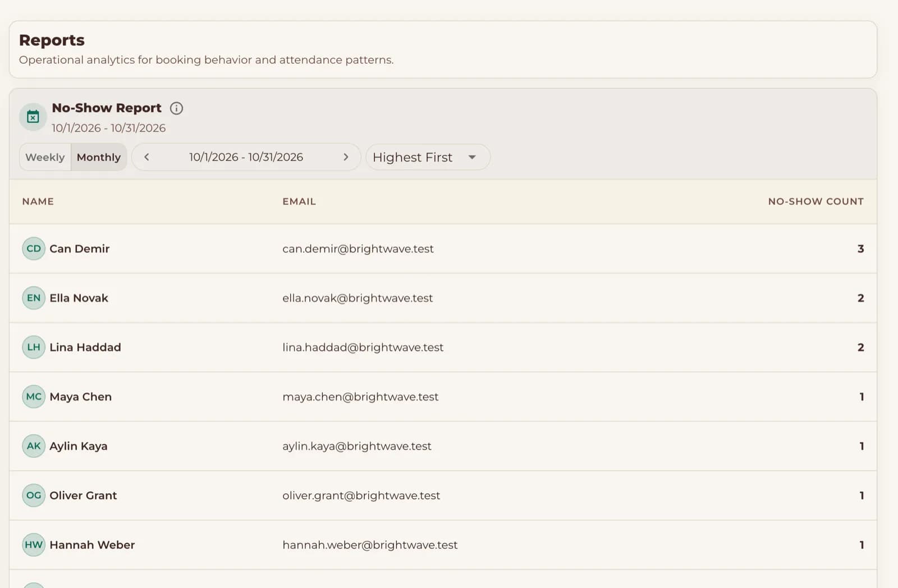Click email oliver.grant@brightwave.test
Screen dimensions: 898x588
click(361, 495)
